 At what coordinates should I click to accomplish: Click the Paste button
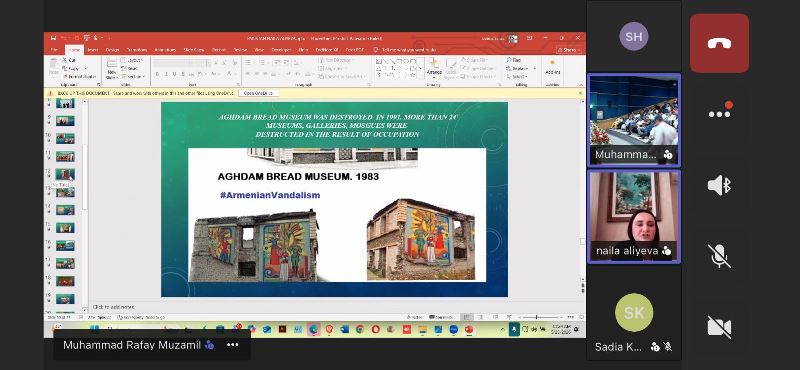click(54, 68)
